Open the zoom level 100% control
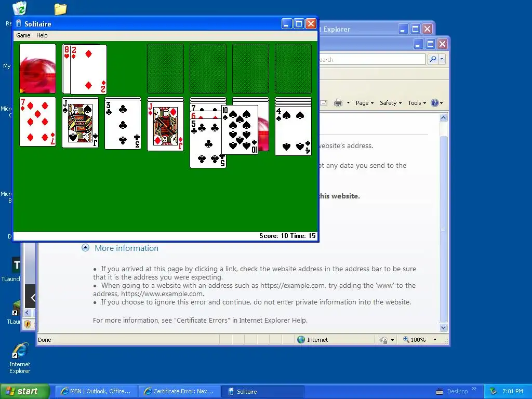532x399 pixels. pyautogui.click(x=414, y=340)
